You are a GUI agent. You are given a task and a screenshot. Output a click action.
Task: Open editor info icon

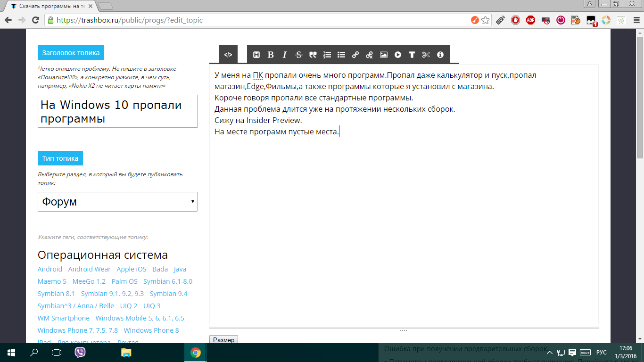click(440, 55)
